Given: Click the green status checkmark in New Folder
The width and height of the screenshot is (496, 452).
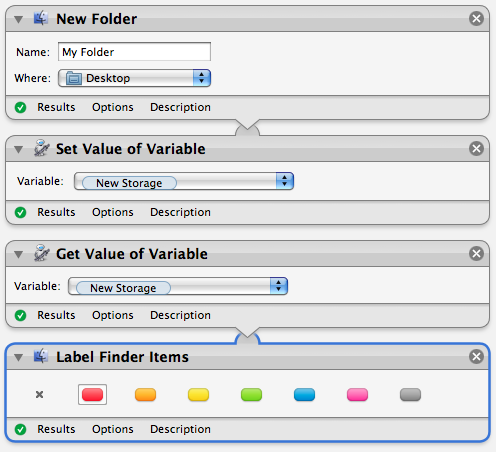Looking at the screenshot, I should [x=20, y=107].
